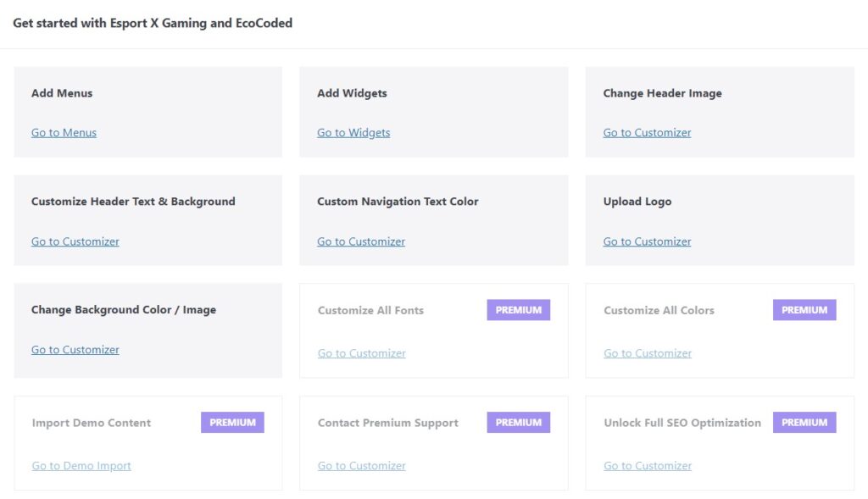The height and width of the screenshot is (499, 868).
Task: Select the Add Menus card heading
Action: tap(62, 93)
